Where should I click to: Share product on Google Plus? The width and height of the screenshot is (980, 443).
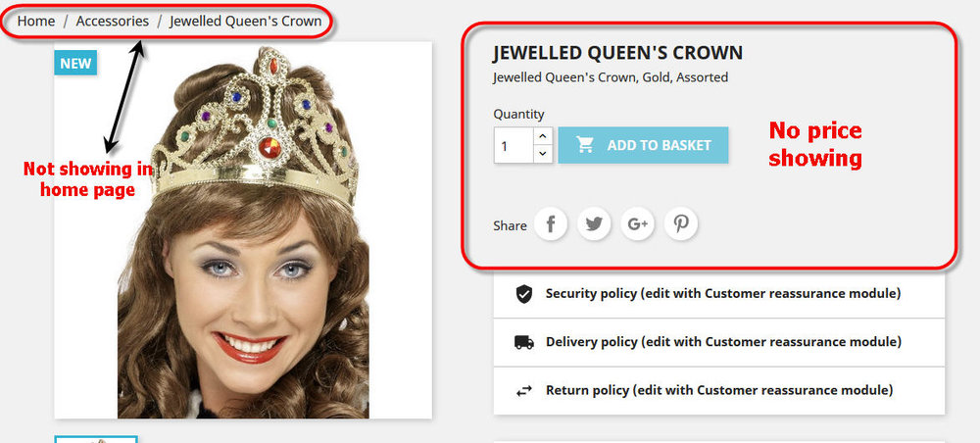pyautogui.click(x=638, y=223)
